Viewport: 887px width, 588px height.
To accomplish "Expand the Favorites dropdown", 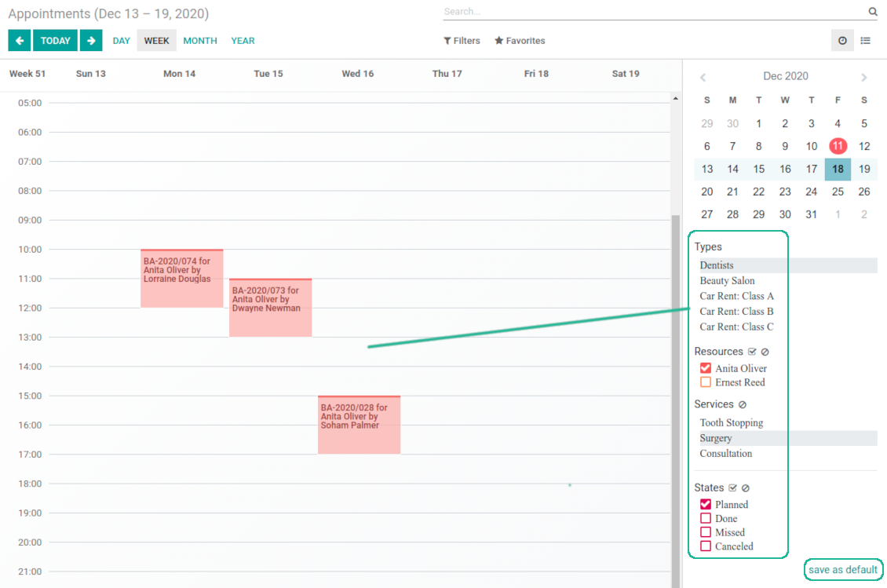I will 520,41.
